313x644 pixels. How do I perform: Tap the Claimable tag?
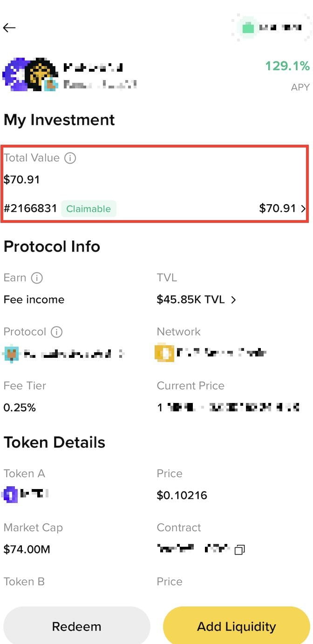(88, 209)
